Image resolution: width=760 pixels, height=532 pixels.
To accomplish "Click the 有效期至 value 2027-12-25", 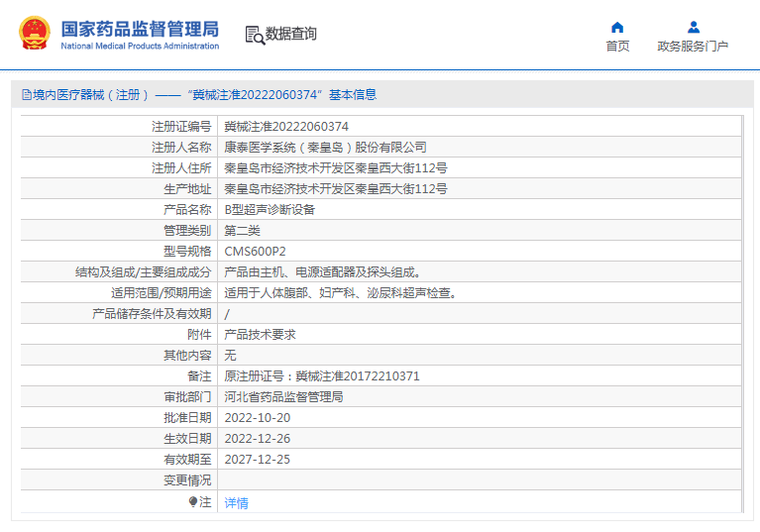I will point(258,460).
